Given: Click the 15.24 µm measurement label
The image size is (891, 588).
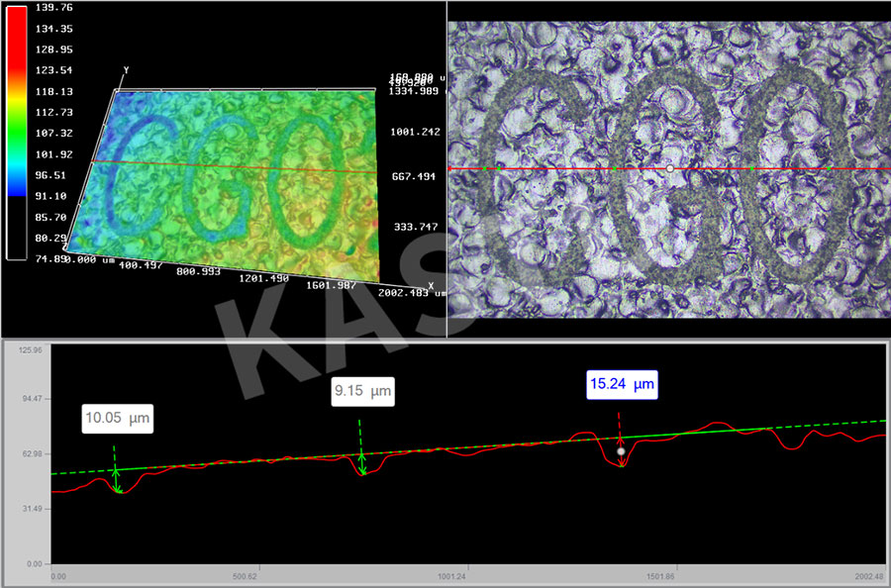Looking at the screenshot, I should coord(621,384).
